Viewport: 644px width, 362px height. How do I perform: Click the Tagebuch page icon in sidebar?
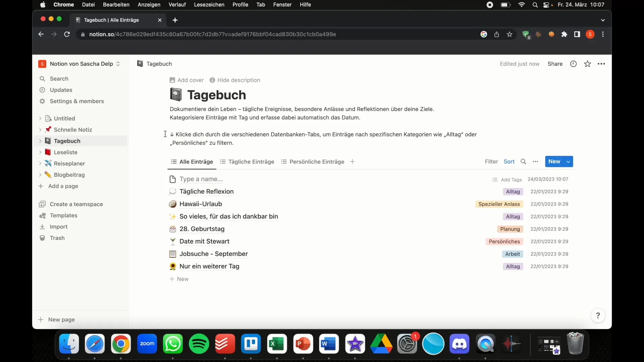(48, 140)
